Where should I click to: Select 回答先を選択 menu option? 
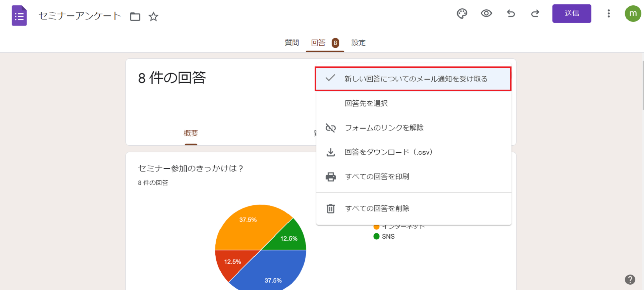(366, 103)
